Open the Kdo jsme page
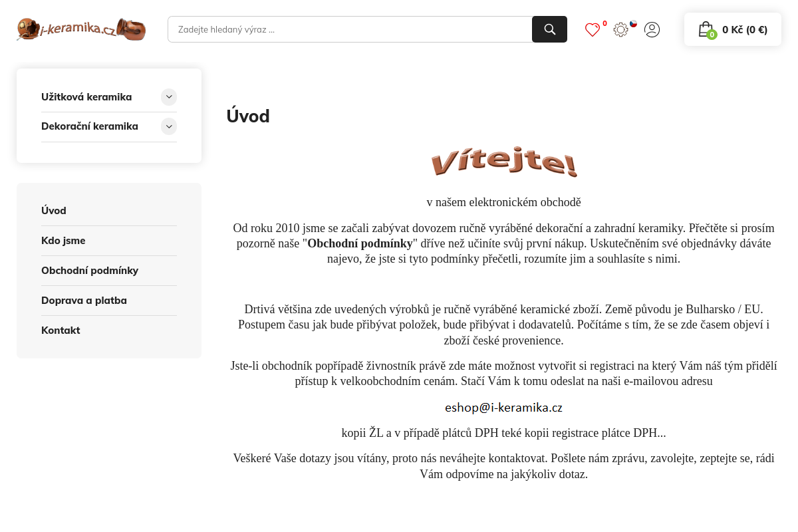 pos(63,241)
